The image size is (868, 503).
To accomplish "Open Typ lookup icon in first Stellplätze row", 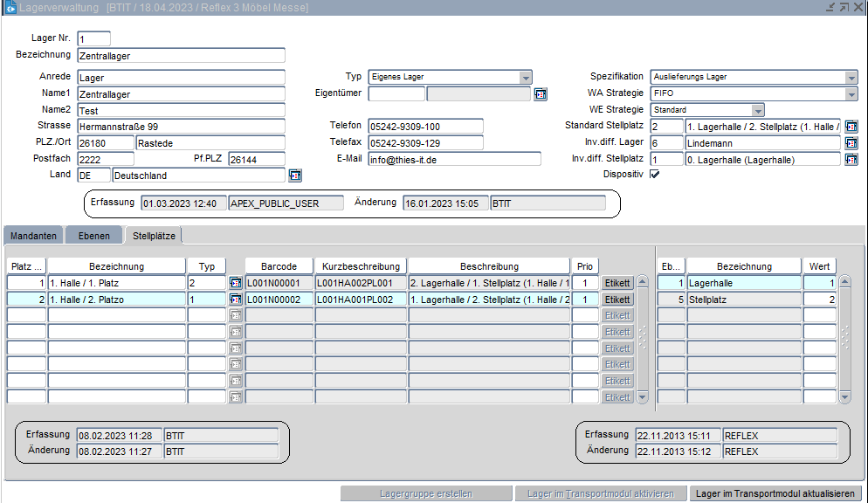I will click(235, 283).
